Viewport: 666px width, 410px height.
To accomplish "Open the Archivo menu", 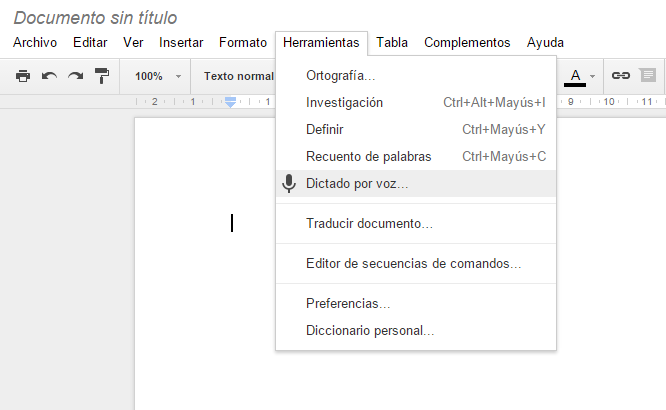I will (x=35, y=43).
